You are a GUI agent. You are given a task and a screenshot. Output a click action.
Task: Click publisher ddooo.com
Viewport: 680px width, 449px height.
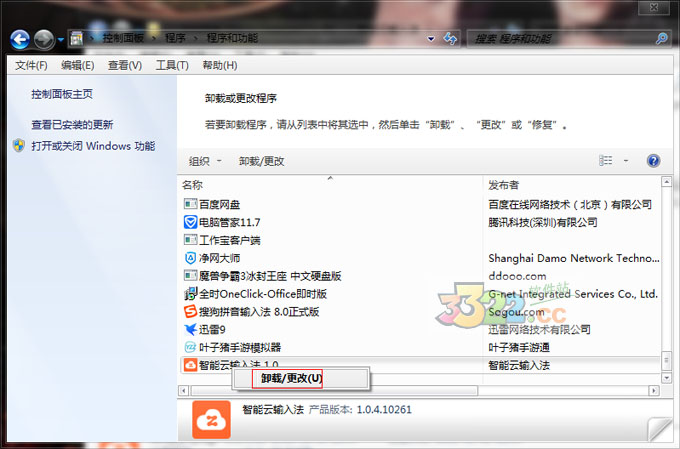517,276
